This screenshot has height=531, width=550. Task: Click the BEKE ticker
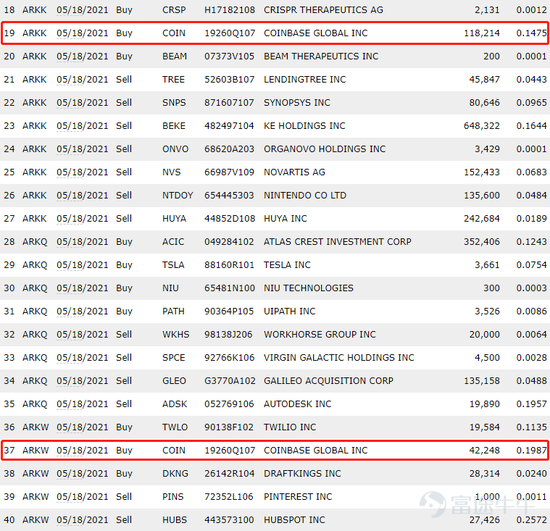(174, 126)
